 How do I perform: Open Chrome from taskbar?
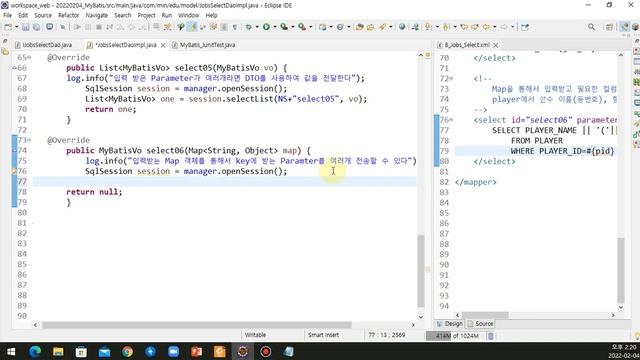coord(127,351)
